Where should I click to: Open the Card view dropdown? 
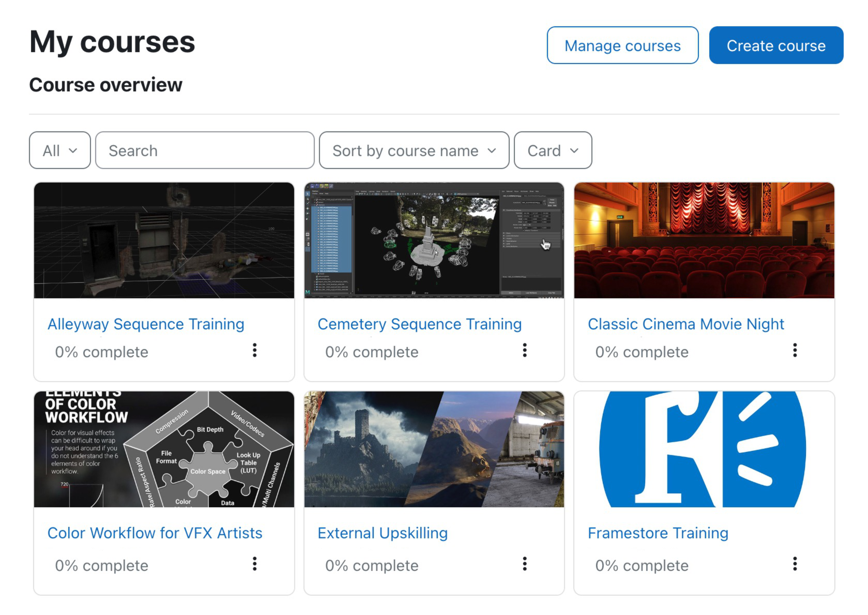553,150
